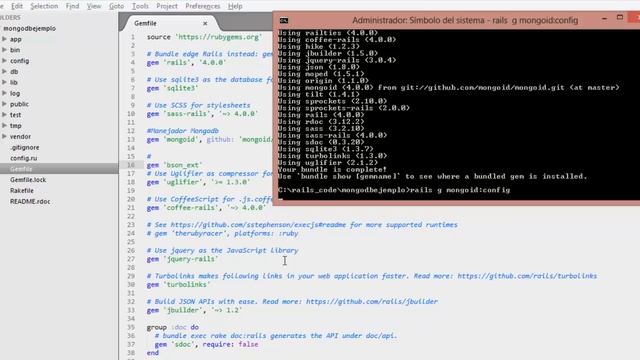Click 'Your bundle is complete!' in terminal

pos(332,169)
